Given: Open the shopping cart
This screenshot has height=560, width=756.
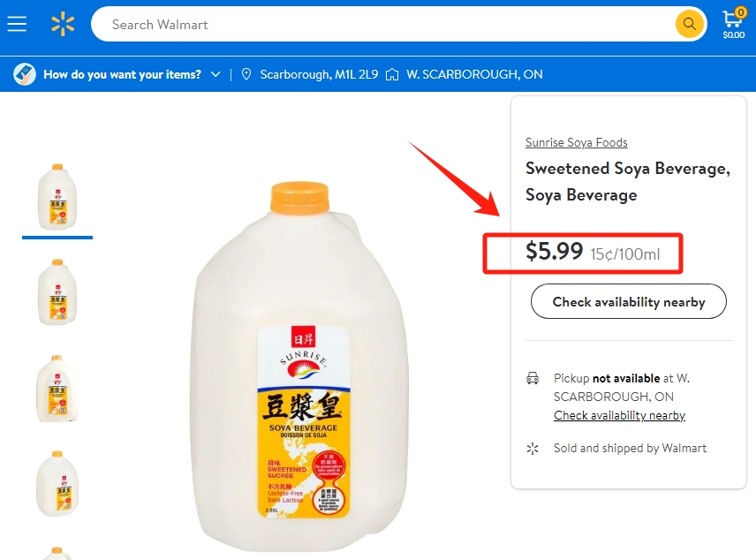Looking at the screenshot, I should click(x=733, y=24).
